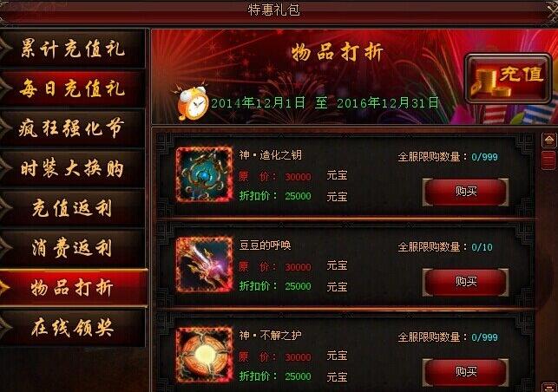
Task: Click the scroll-up arrow at list top
Action: coord(549,140)
